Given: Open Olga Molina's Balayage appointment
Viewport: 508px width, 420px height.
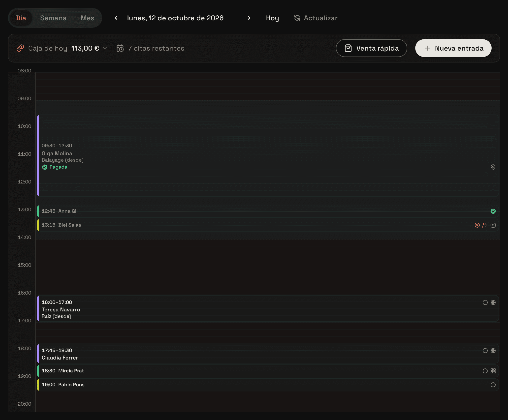Looking at the screenshot, I should coord(268,156).
